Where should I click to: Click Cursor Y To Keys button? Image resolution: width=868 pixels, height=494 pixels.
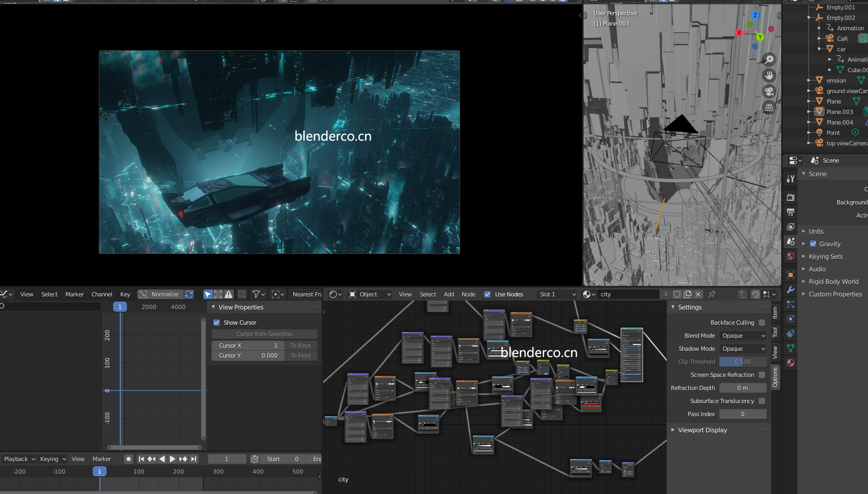[301, 355]
